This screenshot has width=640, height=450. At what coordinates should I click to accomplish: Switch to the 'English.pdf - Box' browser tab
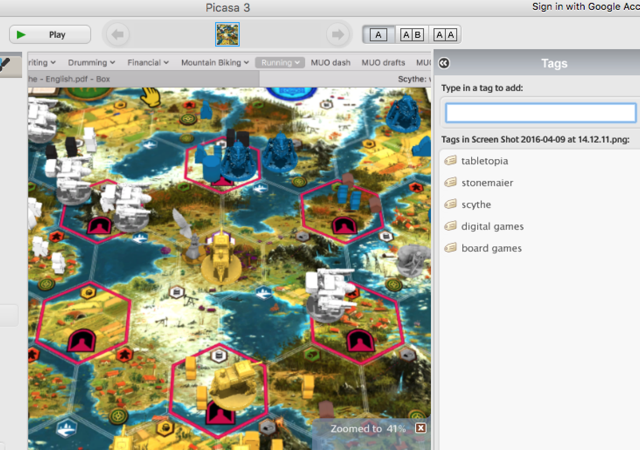(143, 79)
